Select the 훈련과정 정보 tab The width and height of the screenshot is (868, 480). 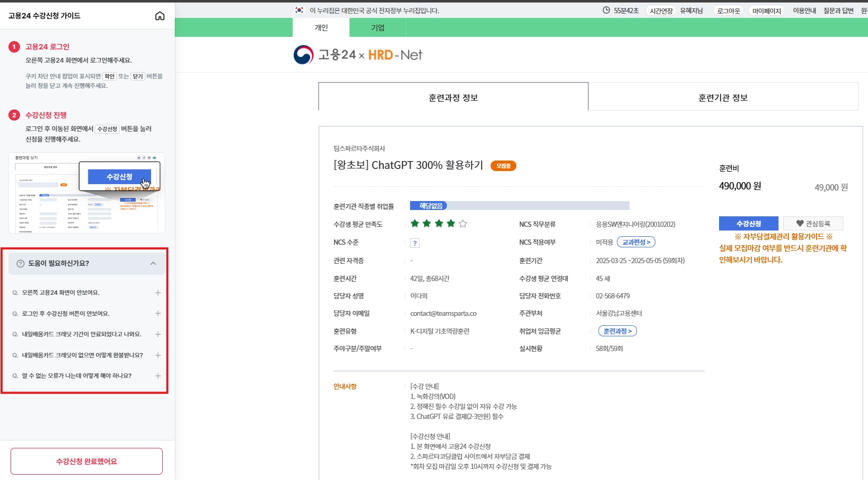click(x=453, y=97)
